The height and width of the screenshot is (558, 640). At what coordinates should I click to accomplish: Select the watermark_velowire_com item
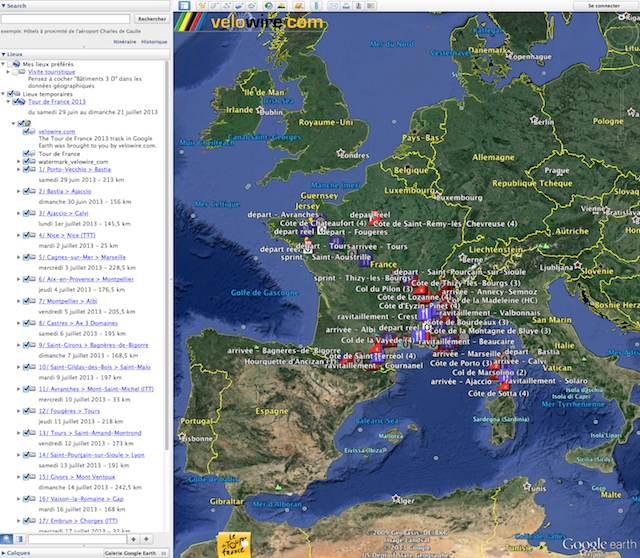click(x=73, y=162)
